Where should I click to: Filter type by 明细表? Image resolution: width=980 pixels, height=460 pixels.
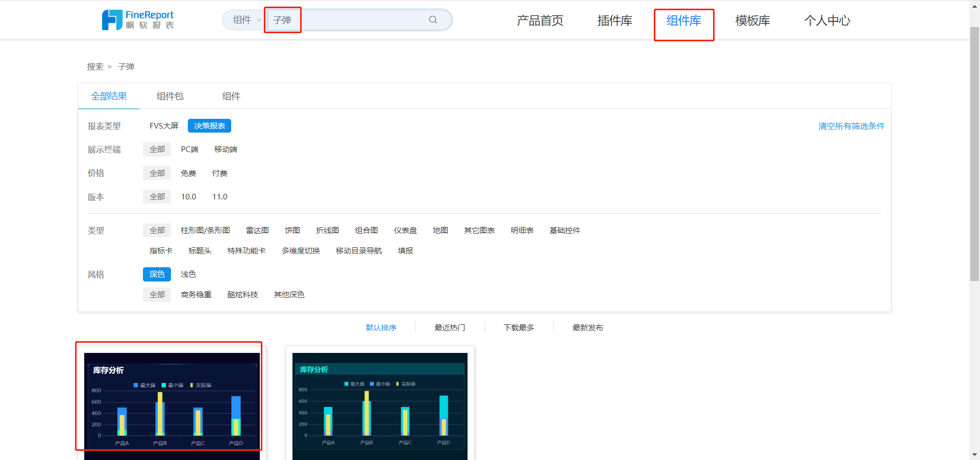(522, 231)
